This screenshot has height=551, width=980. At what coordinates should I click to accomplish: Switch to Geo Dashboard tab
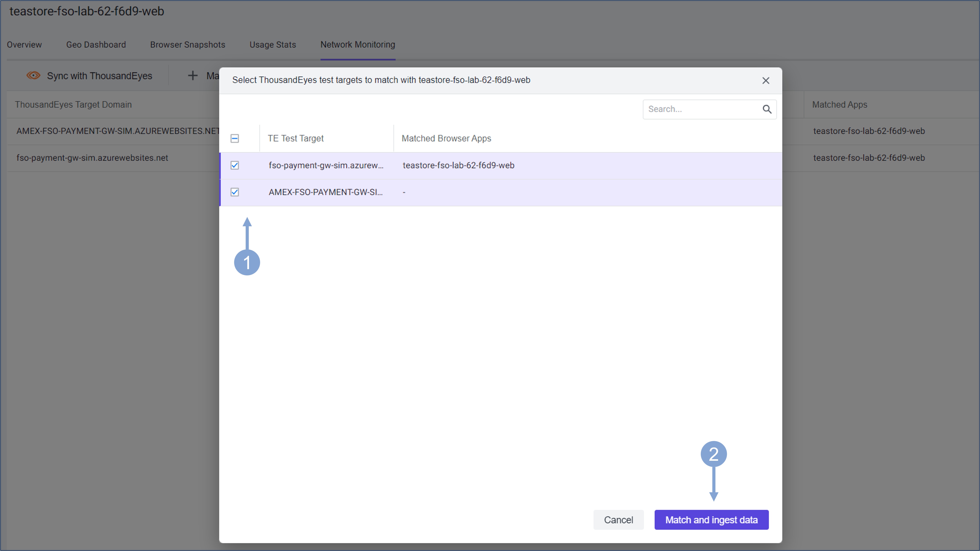[96, 44]
